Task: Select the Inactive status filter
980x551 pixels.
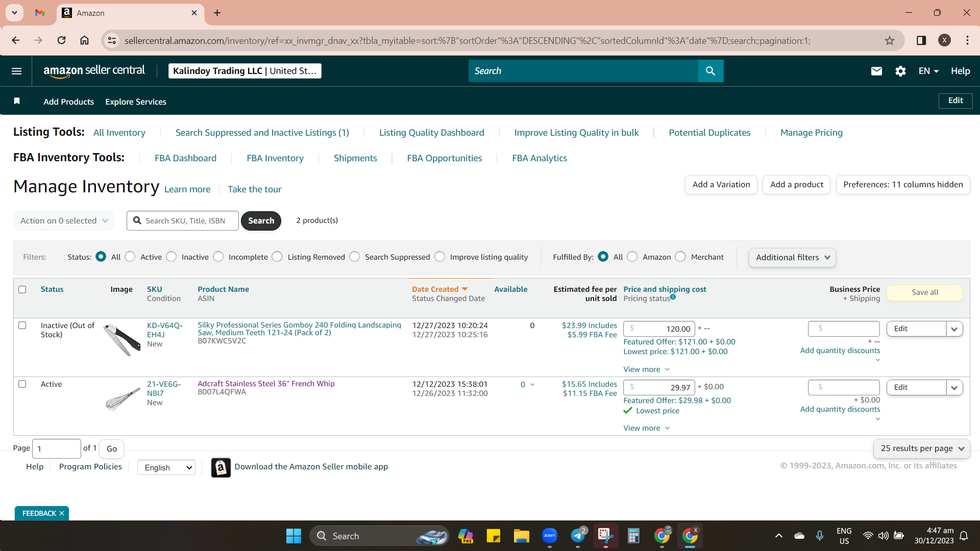Action: tap(171, 257)
